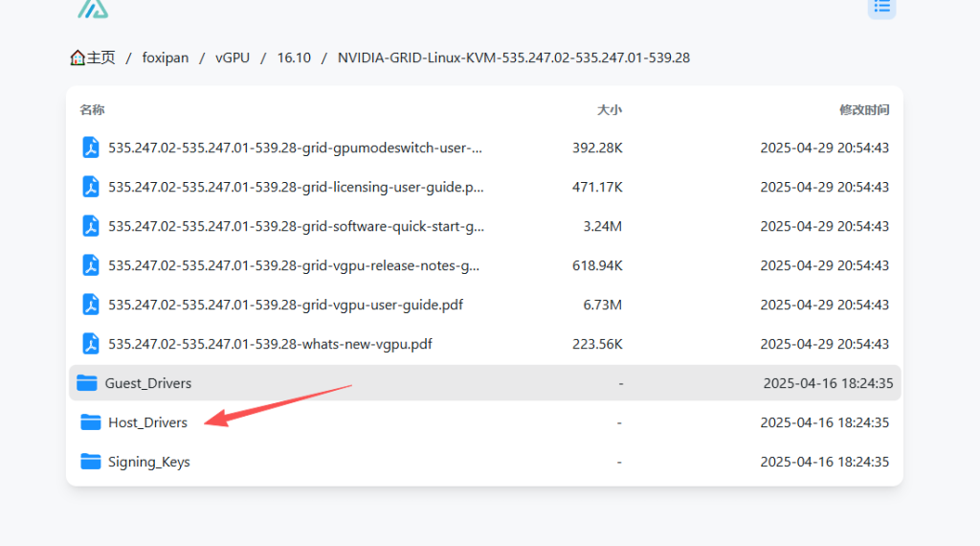Image resolution: width=980 pixels, height=546 pixels.
Task: Sort files by 修改时间 column header
Action: point(864,110)
